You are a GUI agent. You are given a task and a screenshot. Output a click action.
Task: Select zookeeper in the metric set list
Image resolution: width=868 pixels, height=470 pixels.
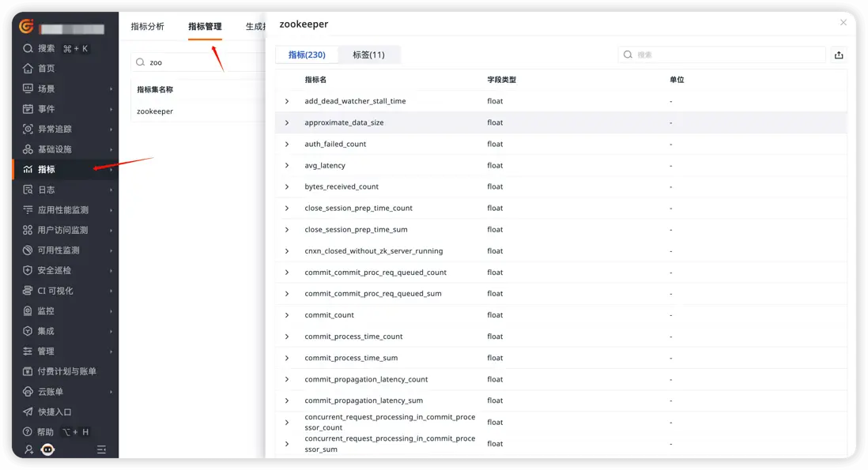point(155,111)
